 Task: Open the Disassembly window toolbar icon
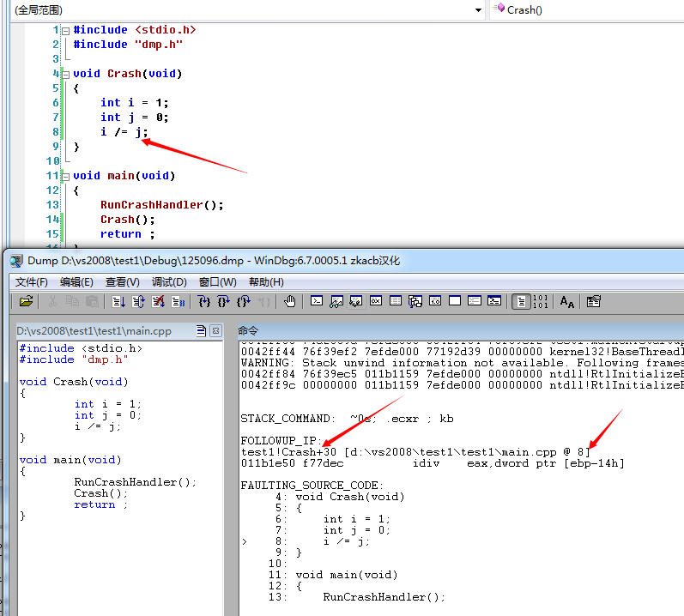[435, 301]
